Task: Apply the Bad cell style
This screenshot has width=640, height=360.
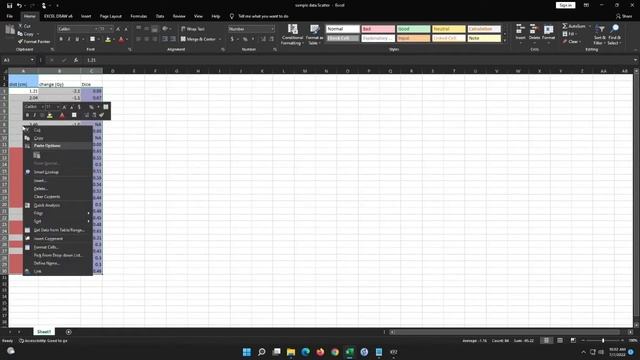Action: (378, 29)
